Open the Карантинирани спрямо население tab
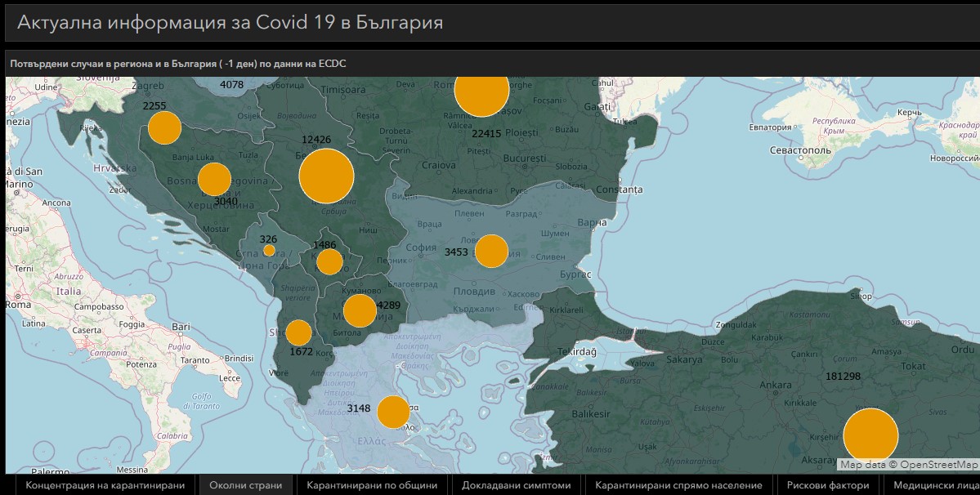Image resolution: width=980 pixels, height=495 pixels. (x=678, y=485)
